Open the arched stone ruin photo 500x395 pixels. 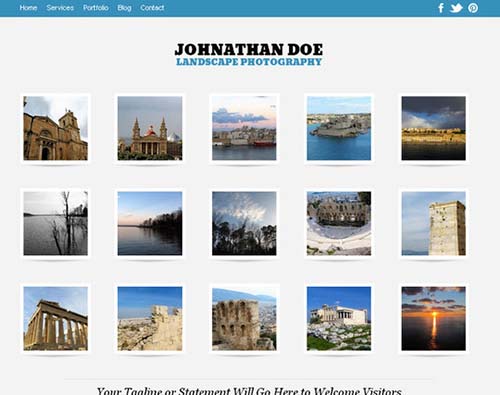(x=244, y=318)
